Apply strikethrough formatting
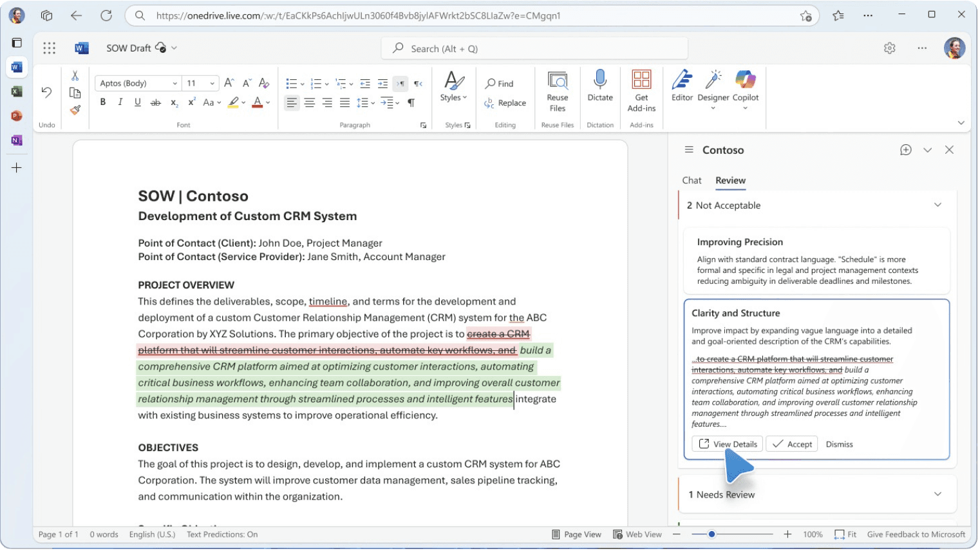The height and width of the screenshot is (551, 980). tap(155, 102)
